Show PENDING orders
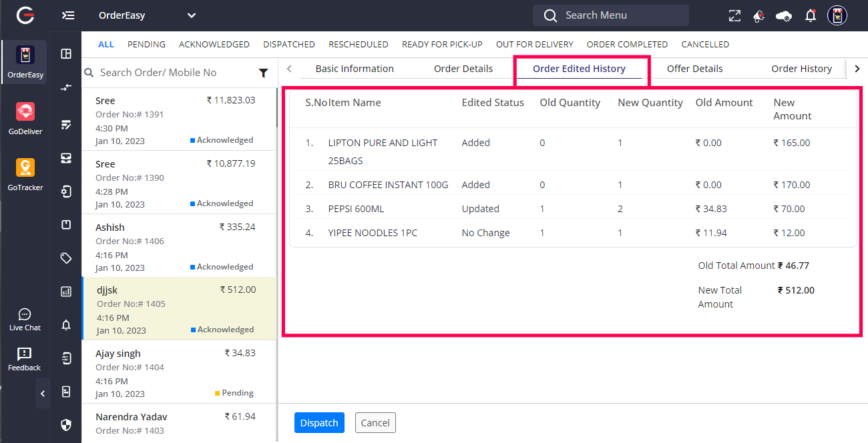868x443 pixels. 146,45
